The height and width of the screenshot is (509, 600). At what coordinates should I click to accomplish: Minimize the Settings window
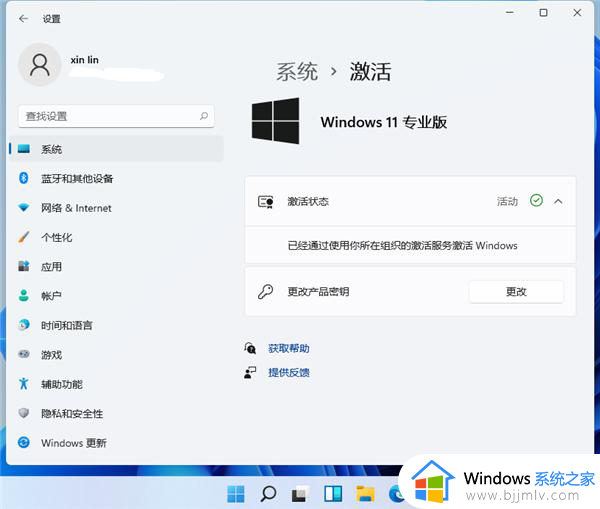[510, 13]
